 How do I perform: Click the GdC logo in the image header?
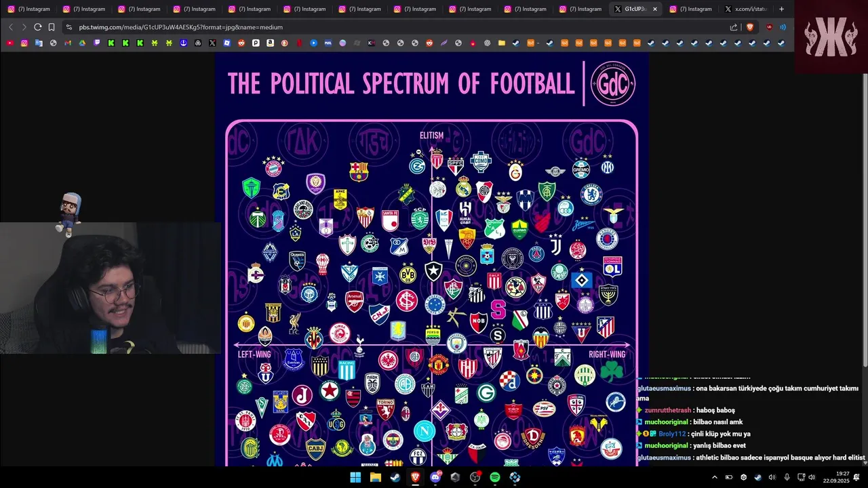(x=613, y=84)
